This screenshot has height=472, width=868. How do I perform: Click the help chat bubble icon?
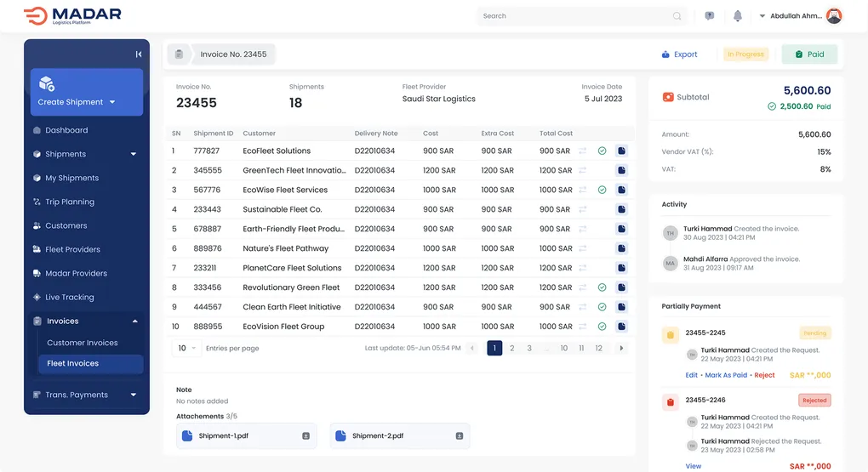710,16
